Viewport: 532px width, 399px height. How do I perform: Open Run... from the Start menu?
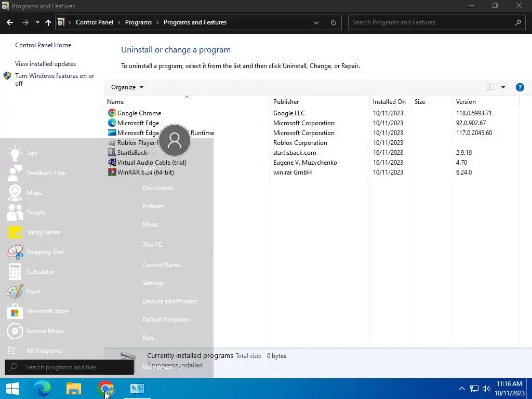(150, 338)
